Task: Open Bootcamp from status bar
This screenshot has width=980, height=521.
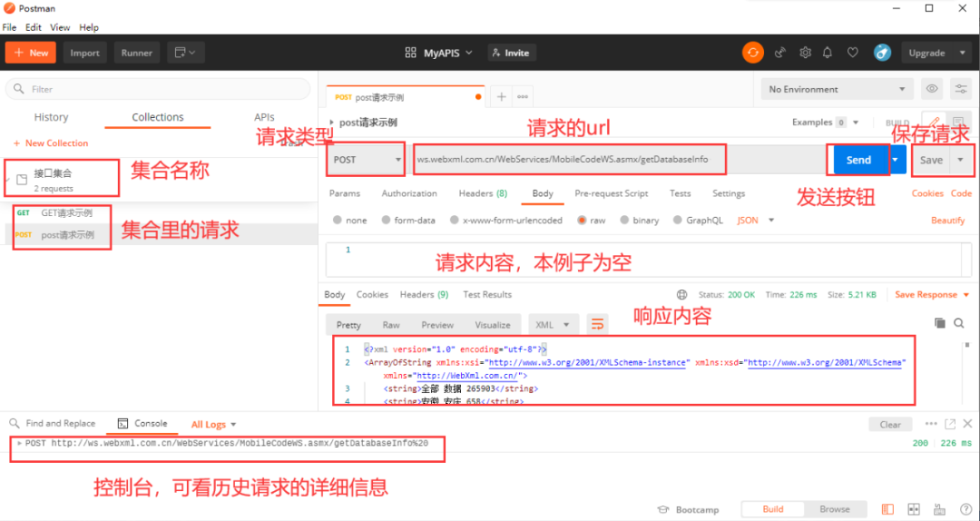Action: [688, 510]
